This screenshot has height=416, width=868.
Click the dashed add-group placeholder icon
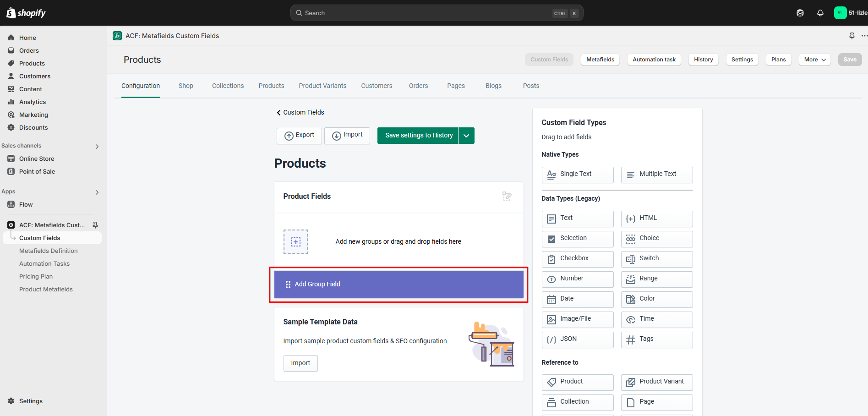pos(296,242)
